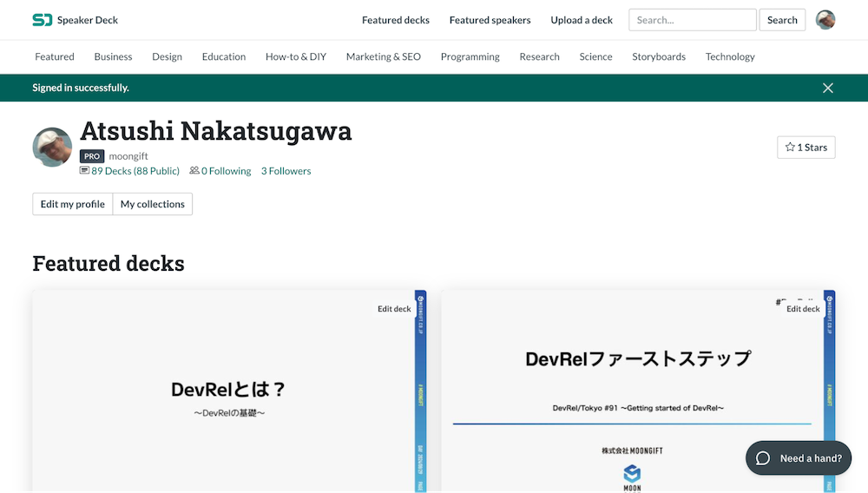Screen dimensions: 868x493
Task: Click Upload a deck link
Action: coord(582,20)
